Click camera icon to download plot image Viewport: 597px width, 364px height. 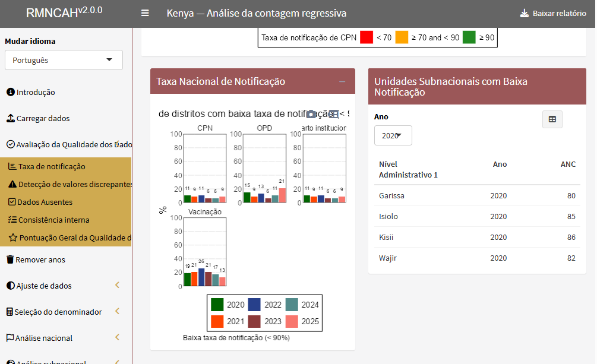coord(311,114)
